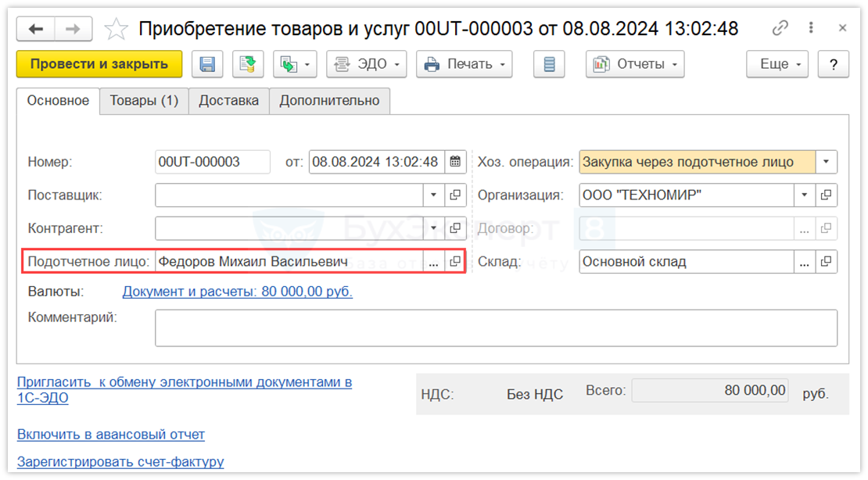868x480 pixels.
Task: Switch to the Товары (1) tab
Action: coord(144,101)
